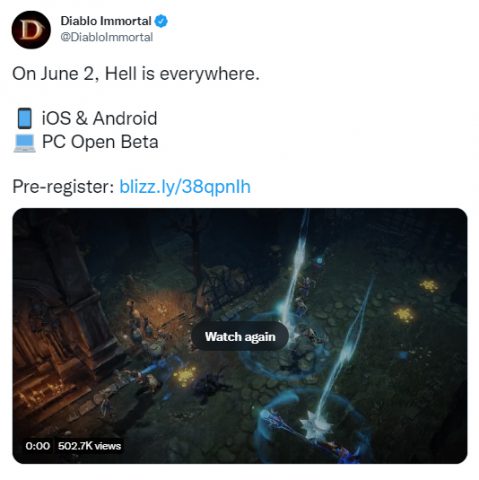479x480 pixels.
Task: Click the blue verified badge
Action: click(161, 21)
